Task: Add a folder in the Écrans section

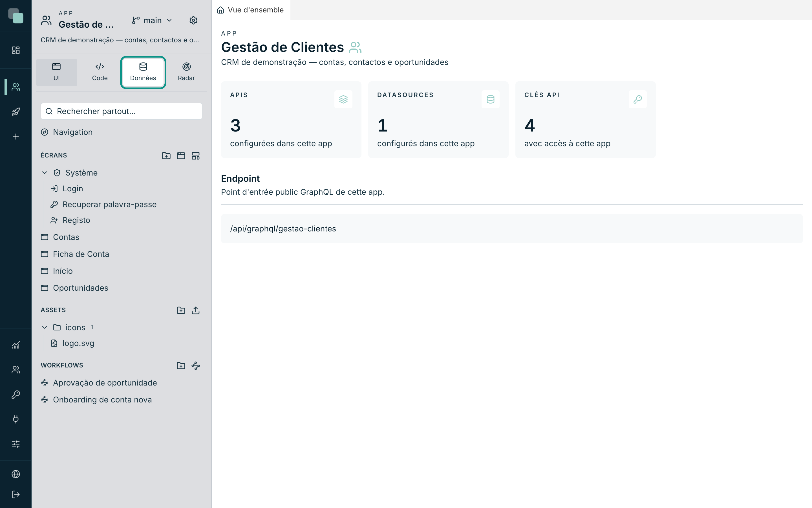Action: pos(166,156)
